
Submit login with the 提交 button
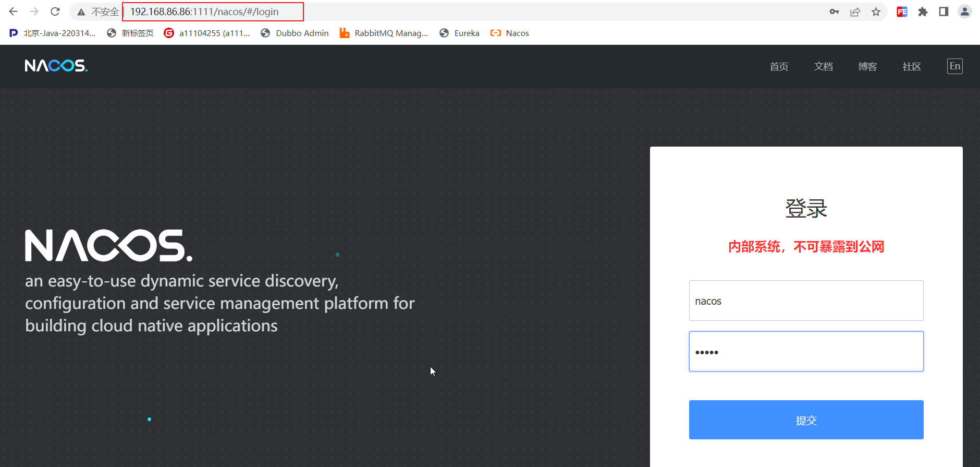pos(806,420)
